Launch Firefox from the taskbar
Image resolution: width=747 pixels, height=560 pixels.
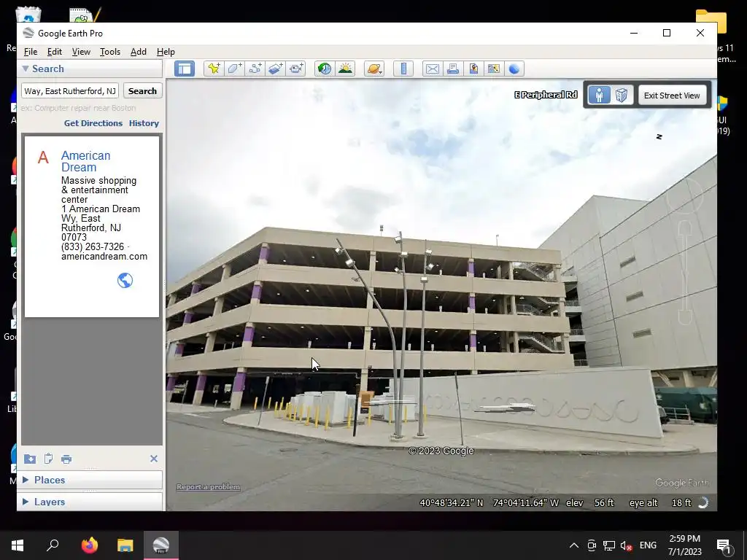click(90, 545)
